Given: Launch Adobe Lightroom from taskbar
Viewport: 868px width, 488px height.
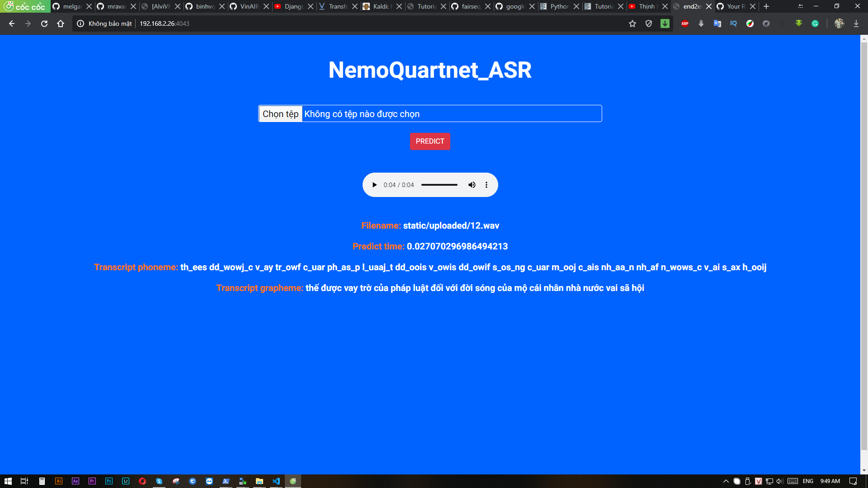Looking at the screenshot, I should click(126, 481).
